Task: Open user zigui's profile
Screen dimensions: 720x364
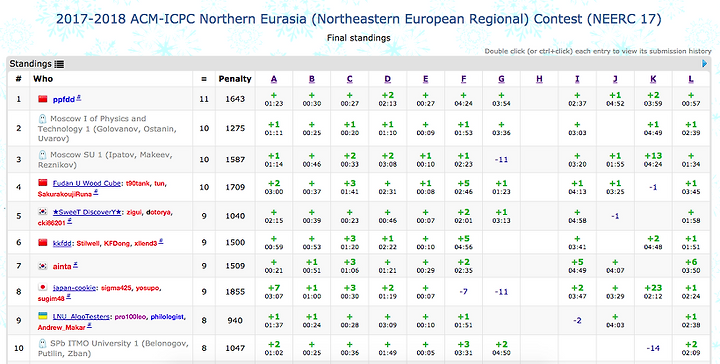Action: pos(134,212)
